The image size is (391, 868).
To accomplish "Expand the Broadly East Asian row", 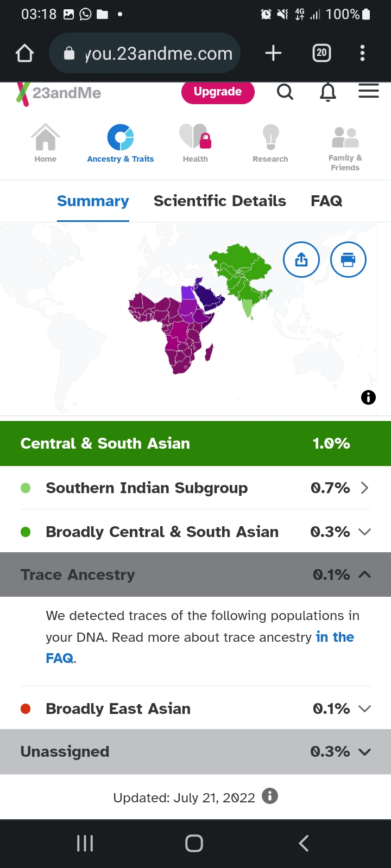I will (x=195, y=709).
